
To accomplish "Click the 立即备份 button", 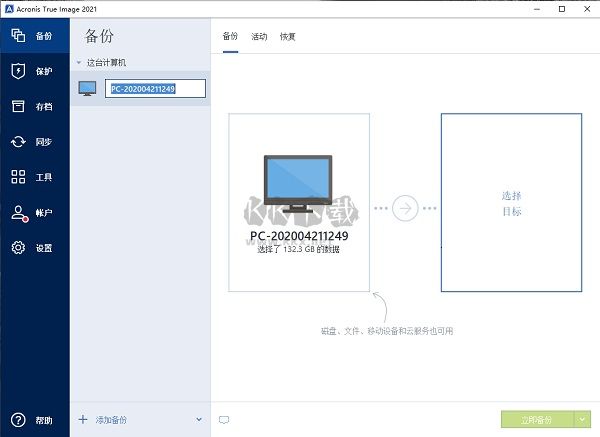I will tap(537, 419).
